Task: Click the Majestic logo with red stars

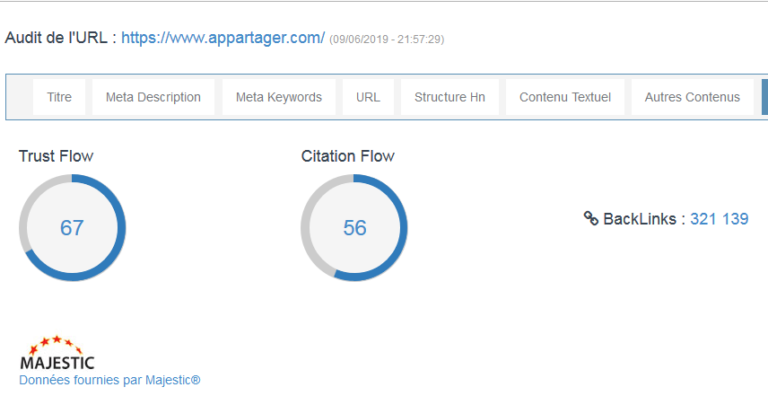Action: pos(57,352)
